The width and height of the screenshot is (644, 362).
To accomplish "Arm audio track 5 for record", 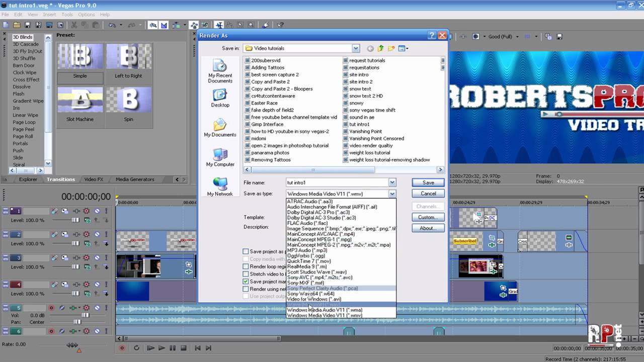I will pos(51,308).
